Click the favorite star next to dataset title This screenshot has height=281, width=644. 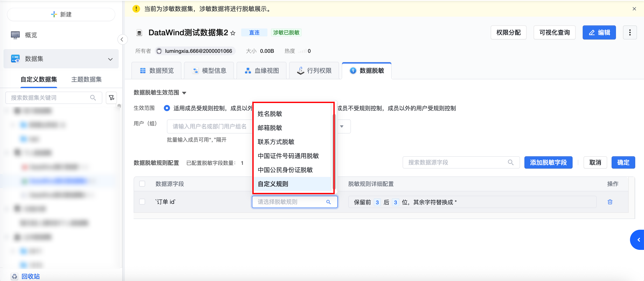pos(233,33)
